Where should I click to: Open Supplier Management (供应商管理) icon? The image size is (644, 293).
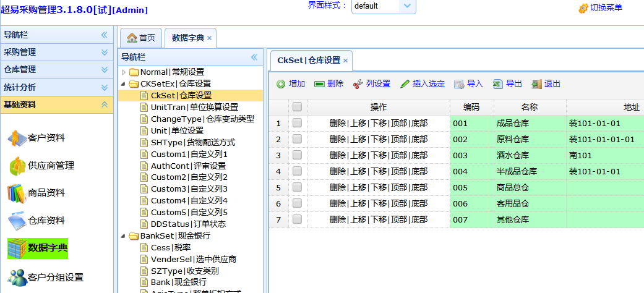pyautogui.click(x=17, y=166)
